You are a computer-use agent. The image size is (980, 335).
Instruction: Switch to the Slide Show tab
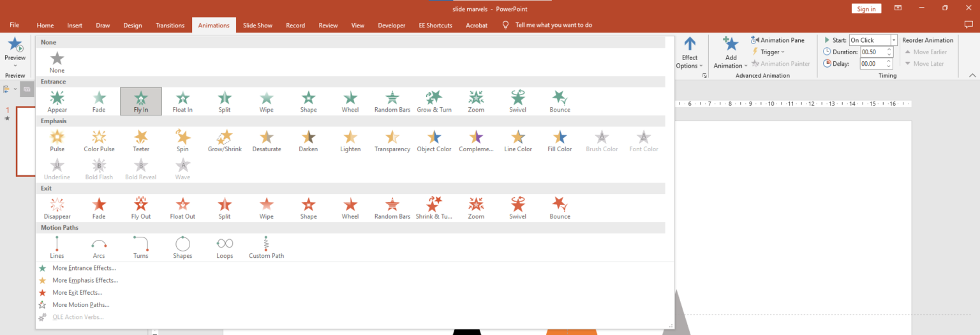258,26
